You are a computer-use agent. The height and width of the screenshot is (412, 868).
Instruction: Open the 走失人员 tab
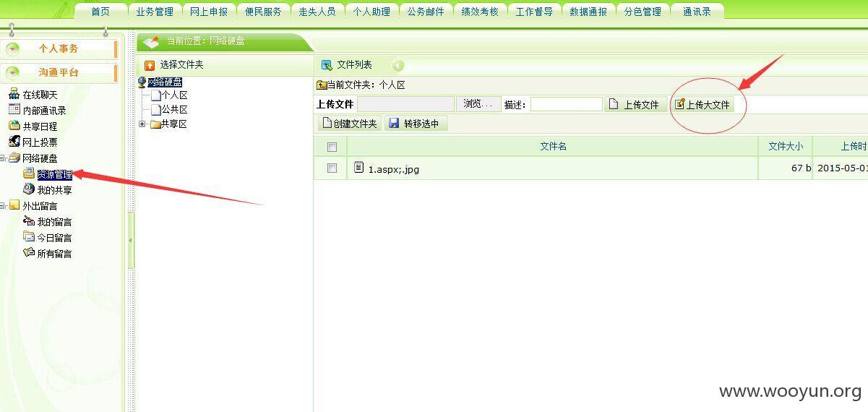(x=317, y=12)
